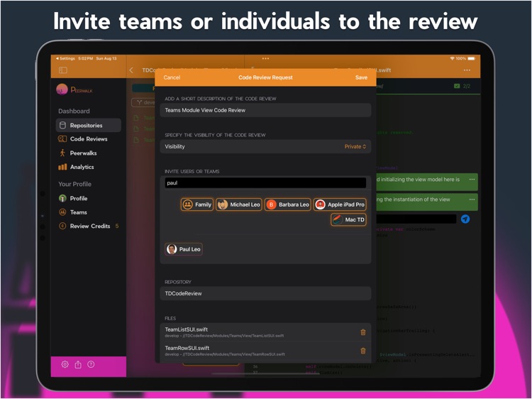Click the TDCodeReview repository field
The height and width of the screenshot is (399, 532).
pos(265,293)
